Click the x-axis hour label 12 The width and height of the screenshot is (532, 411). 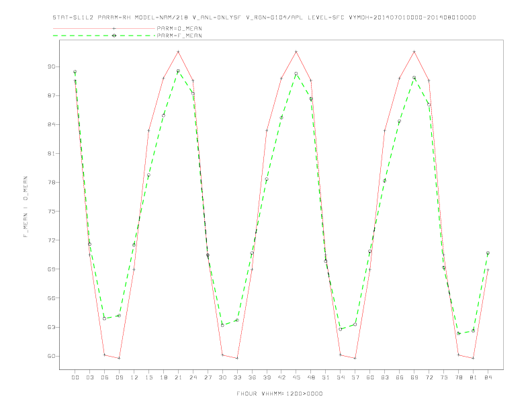coord(134,377)
